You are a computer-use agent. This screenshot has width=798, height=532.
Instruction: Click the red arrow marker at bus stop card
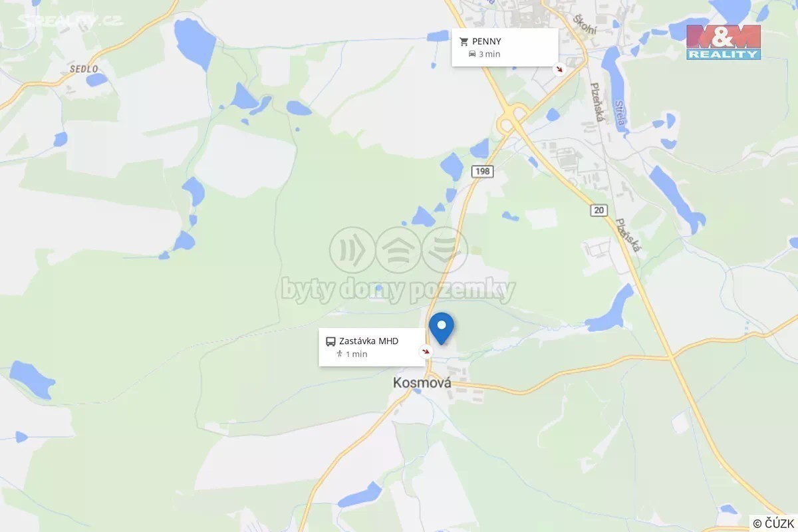(426, 351)
